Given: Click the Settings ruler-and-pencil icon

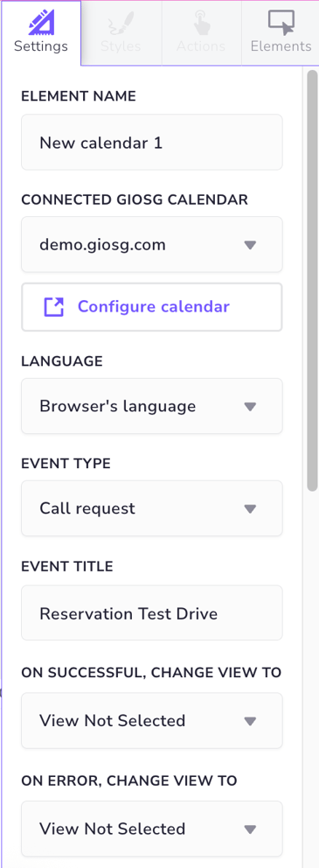Looking at the screenshot, I should click(x=40, y=22).
